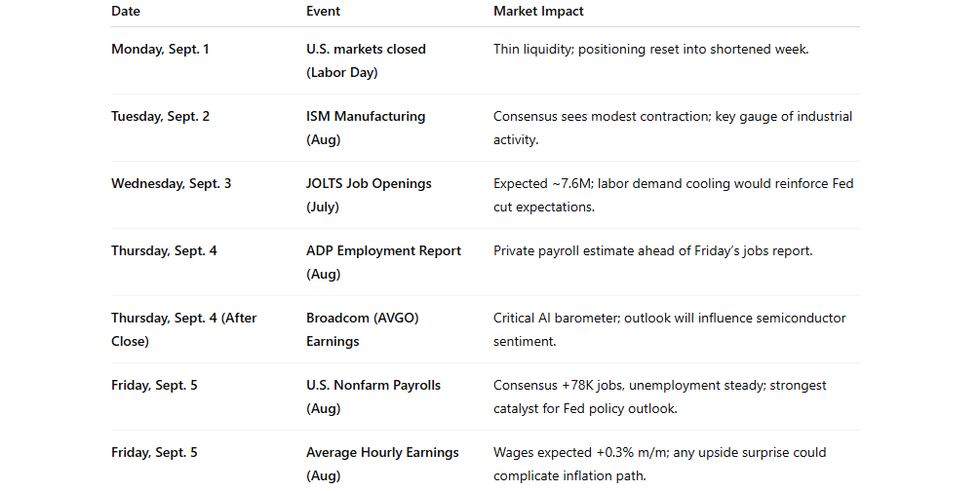Screen dimensions: 980x491
Task: Click the private payroll estimate text
Action: click(x=652, y=250)
